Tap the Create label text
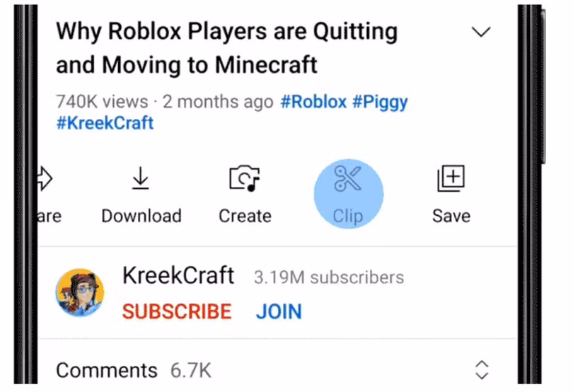The image size is (573, 392). tap(245, 216)
